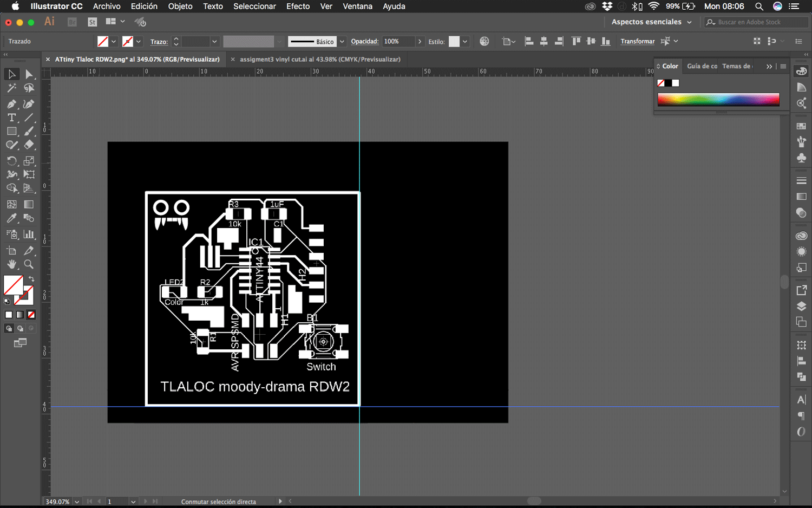Select the black swatch in Color panel
Image resolution: width=812 pixels, height=508 pixels.
point(668,83)
